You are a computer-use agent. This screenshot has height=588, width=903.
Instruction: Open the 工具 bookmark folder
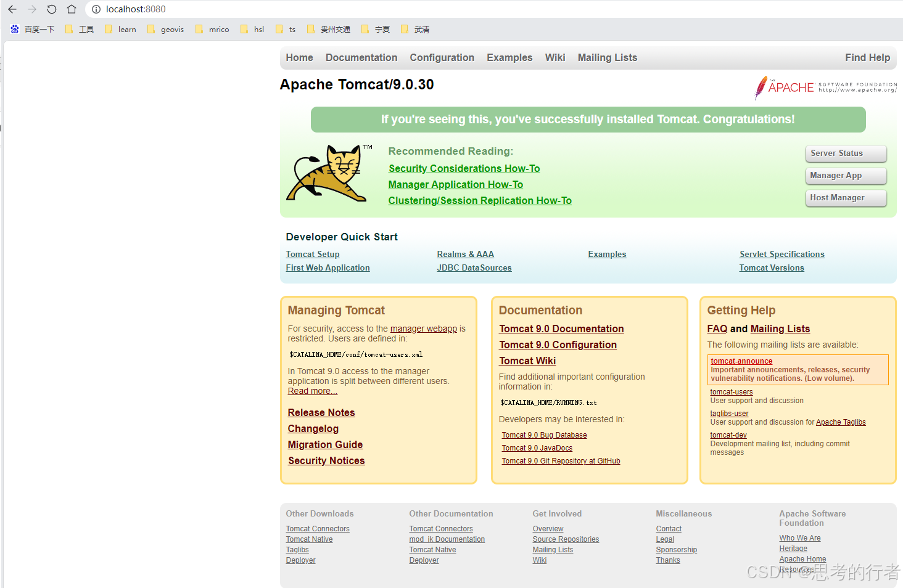pyautogui.click(x=80, y=29)
